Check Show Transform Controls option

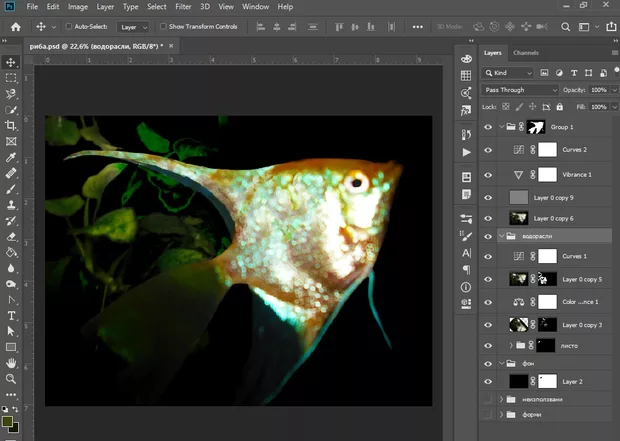tap(165, 27)
